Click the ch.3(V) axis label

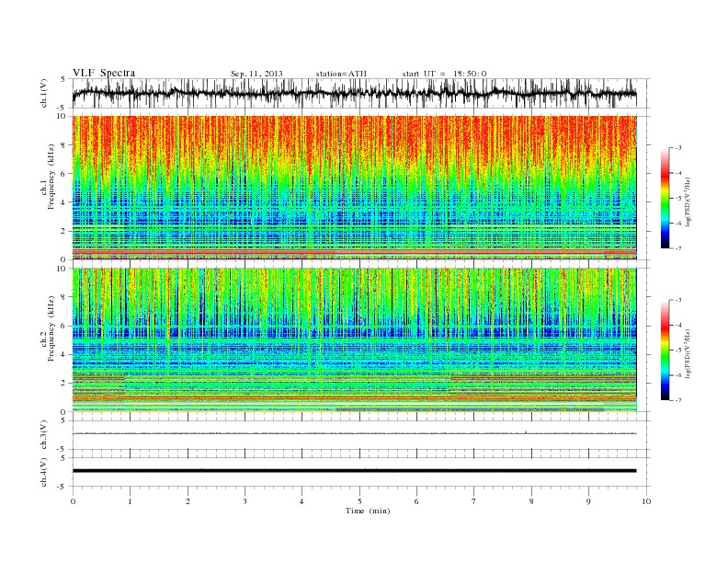tap(44, 435)
